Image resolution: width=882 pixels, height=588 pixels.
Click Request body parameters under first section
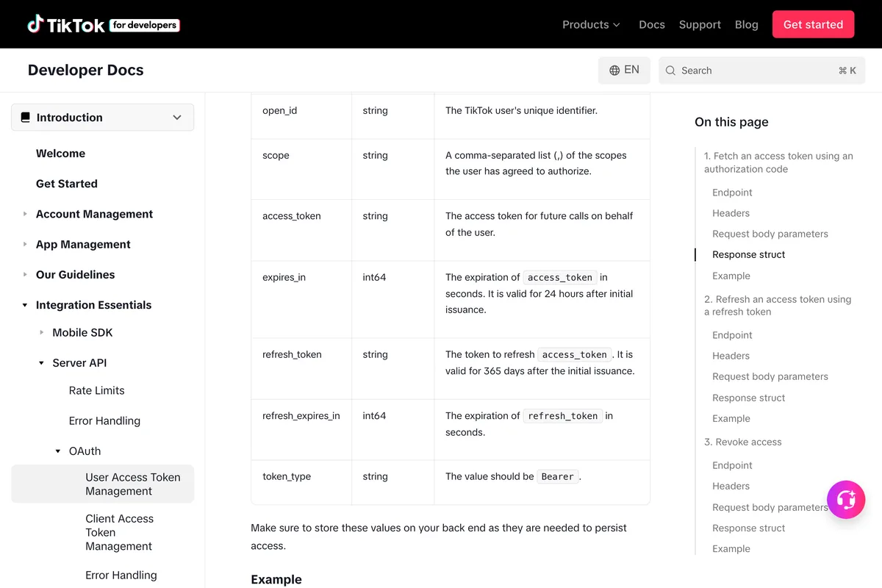(770, 234)
